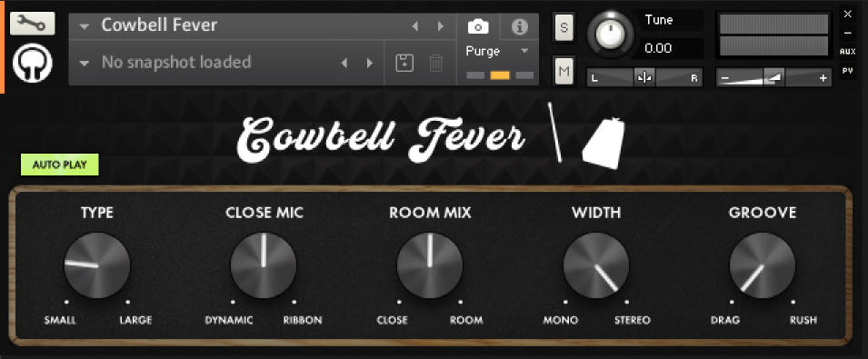This screenshot has width=868, height=359.
Task: Toggle AUX sends visibility
Action: tap(847, 52)
